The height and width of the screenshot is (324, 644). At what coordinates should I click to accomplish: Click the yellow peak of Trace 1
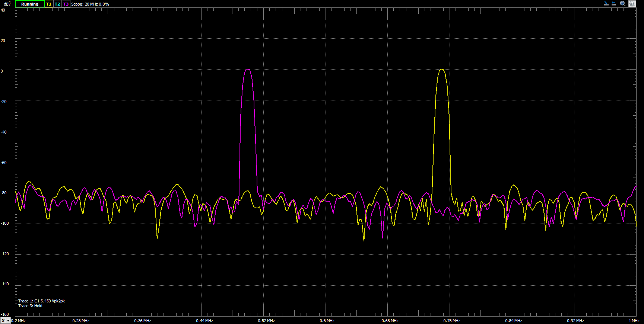pos(442,70)
